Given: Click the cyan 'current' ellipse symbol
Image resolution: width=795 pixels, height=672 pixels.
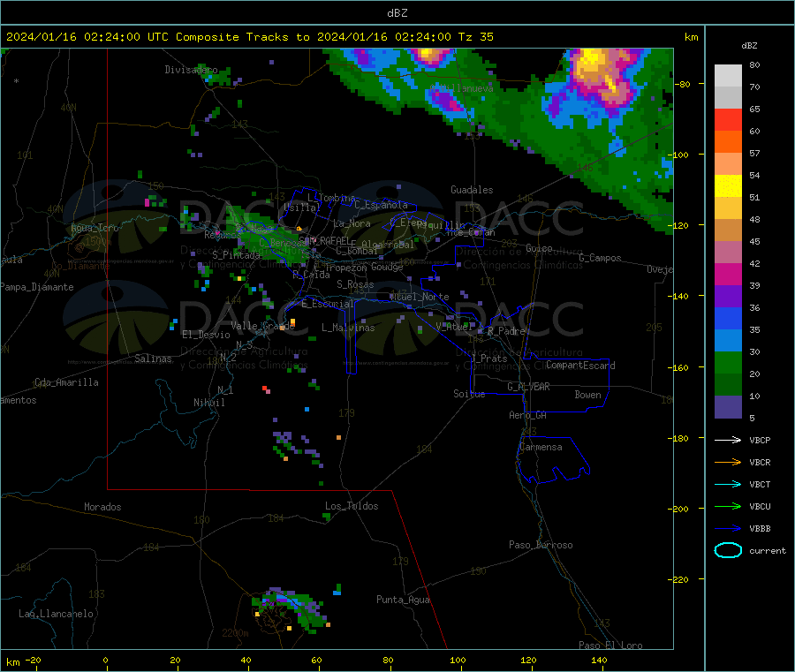Looking at the screenshot, I should click(x=728, y=550).
